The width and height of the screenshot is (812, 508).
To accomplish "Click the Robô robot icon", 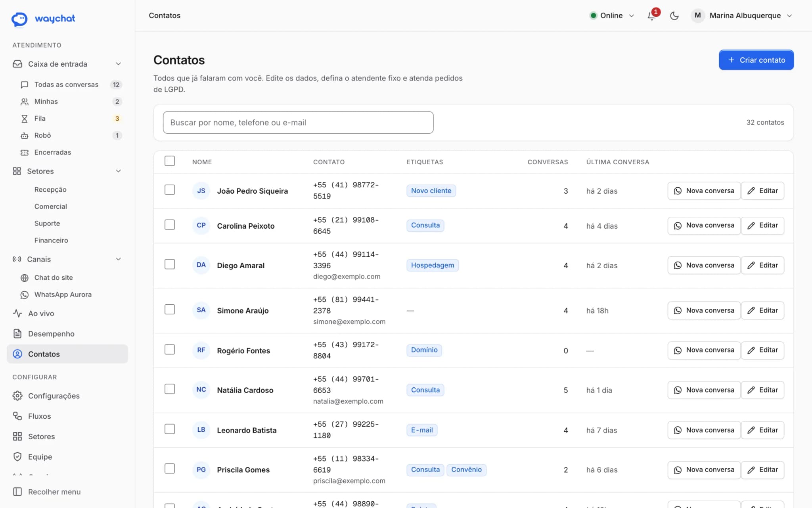I will [24, 135].
